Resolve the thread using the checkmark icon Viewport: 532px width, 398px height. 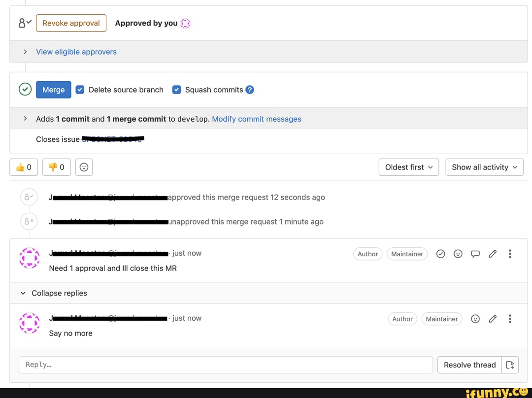tap(441, 254)
